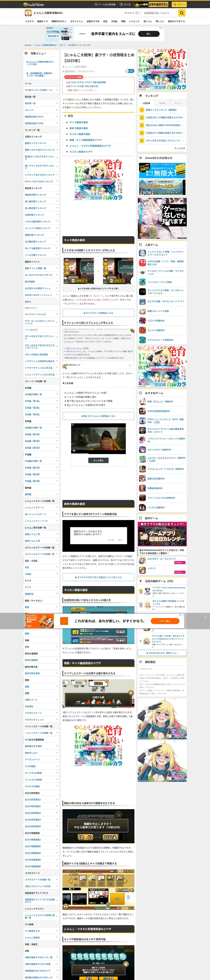The image size is (210, 980).
Task: Expand 黒い敵対策ランキング sidebar item
Action: click(x=41, y=201)
